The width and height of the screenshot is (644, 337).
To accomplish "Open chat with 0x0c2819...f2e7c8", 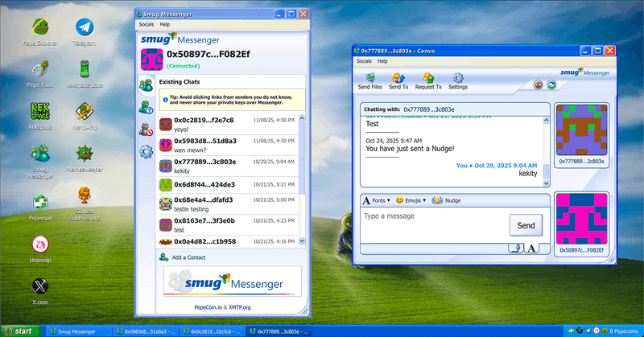I will click(x=228, y=125).
